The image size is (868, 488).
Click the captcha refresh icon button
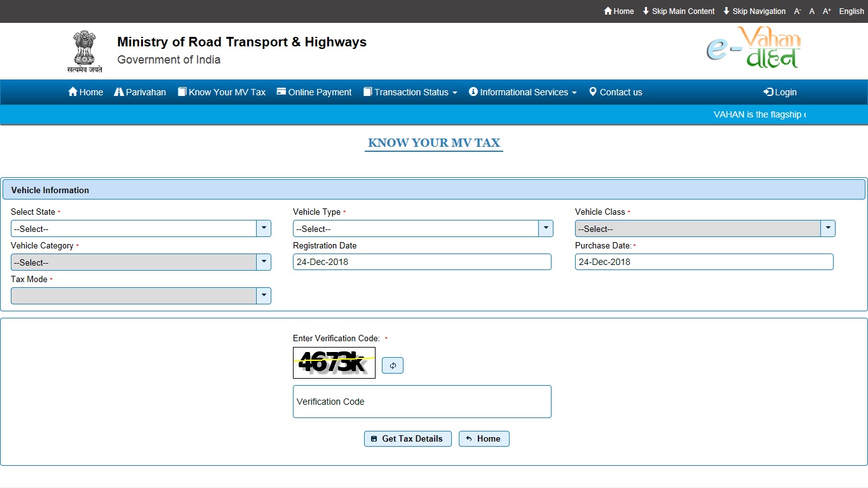coord(393,365)
